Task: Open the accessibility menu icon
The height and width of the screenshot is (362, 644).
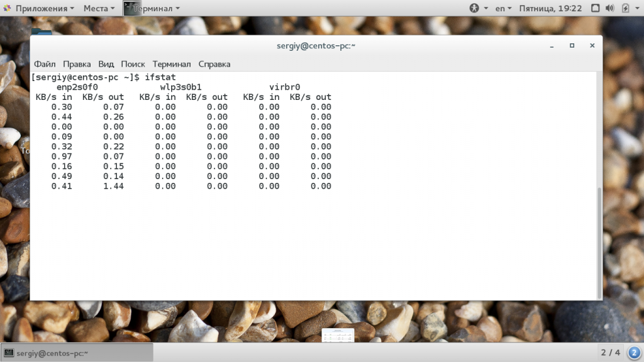Action: [474, 8]
